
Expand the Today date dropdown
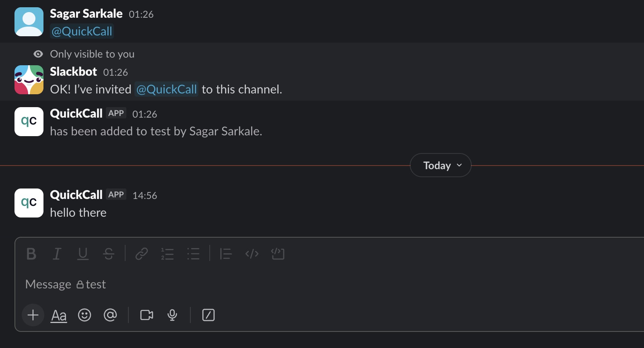tap(441, 166)
